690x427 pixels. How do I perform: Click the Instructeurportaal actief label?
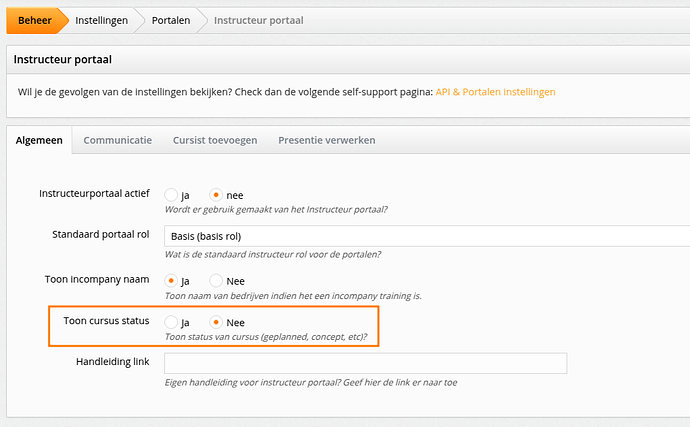pos(94,193)
